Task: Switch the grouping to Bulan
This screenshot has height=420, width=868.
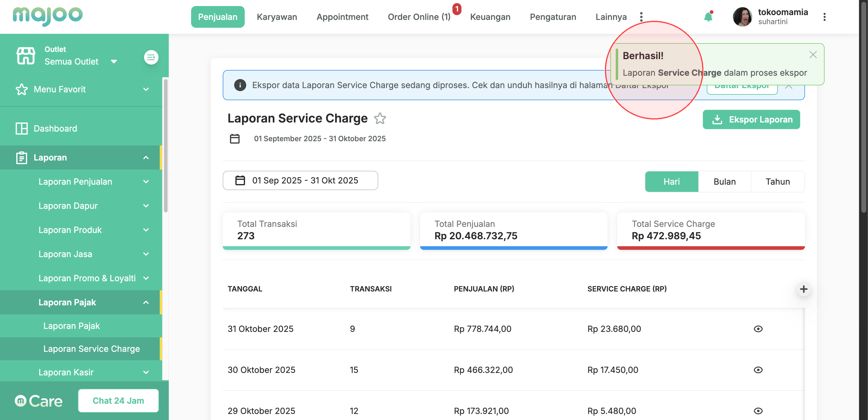Action: [725, 182]
